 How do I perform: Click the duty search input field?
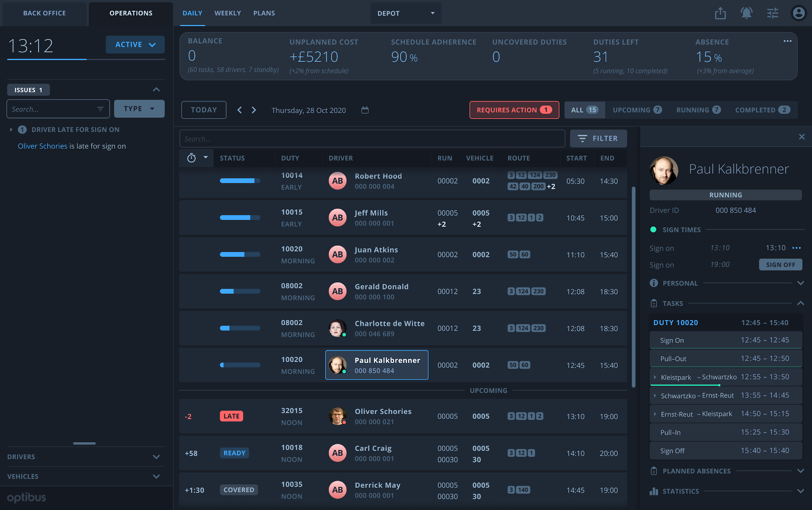[372, 138]
